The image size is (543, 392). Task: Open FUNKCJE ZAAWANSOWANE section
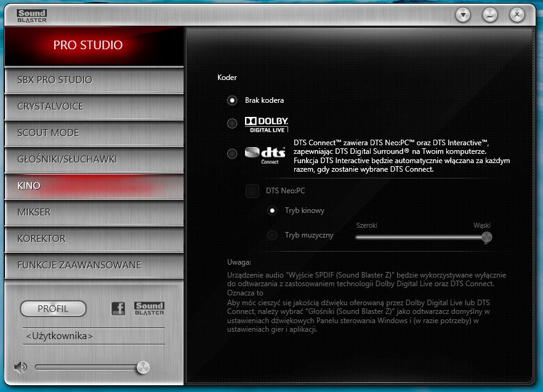click(x=94, y=265)
